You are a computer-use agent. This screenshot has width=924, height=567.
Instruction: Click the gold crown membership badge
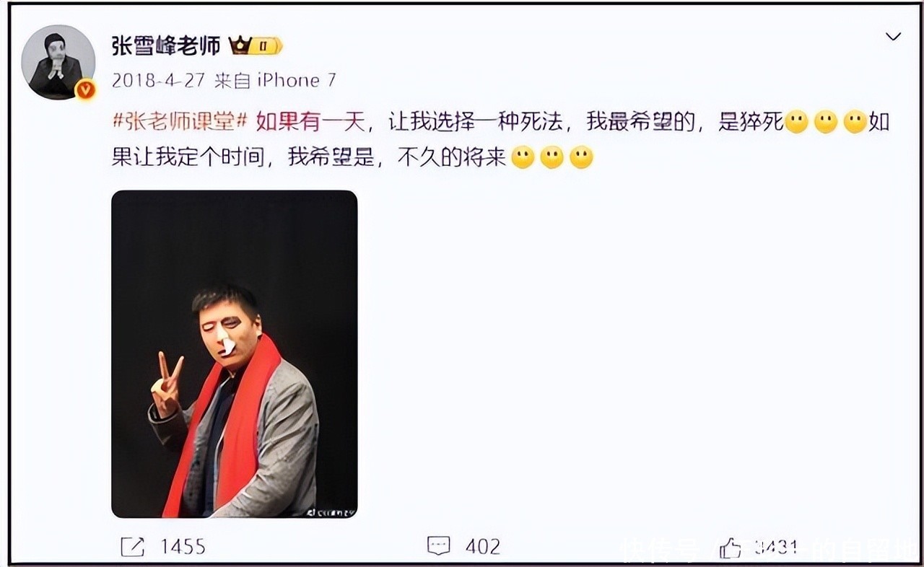[256, 47]
